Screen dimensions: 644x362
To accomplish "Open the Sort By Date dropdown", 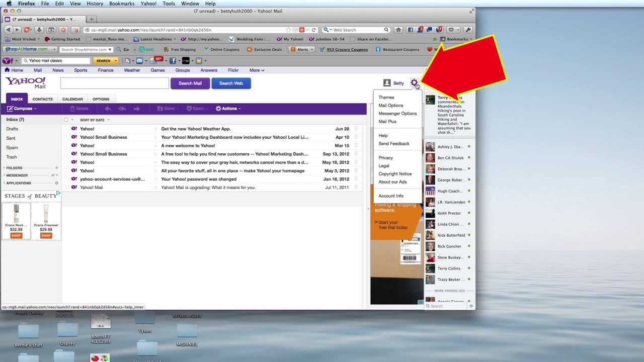I will click(x=95, y=120).
